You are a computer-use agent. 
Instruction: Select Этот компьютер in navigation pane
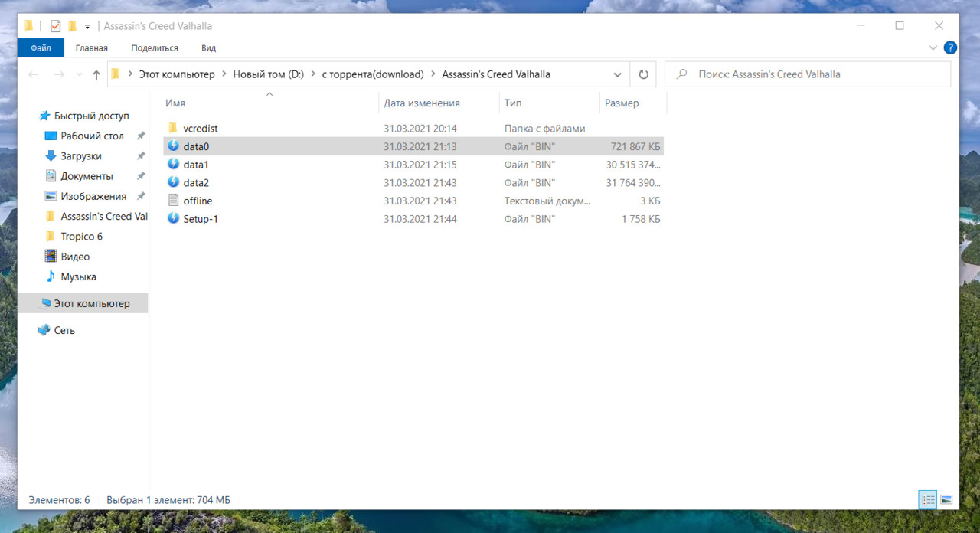tap(92, 303)
